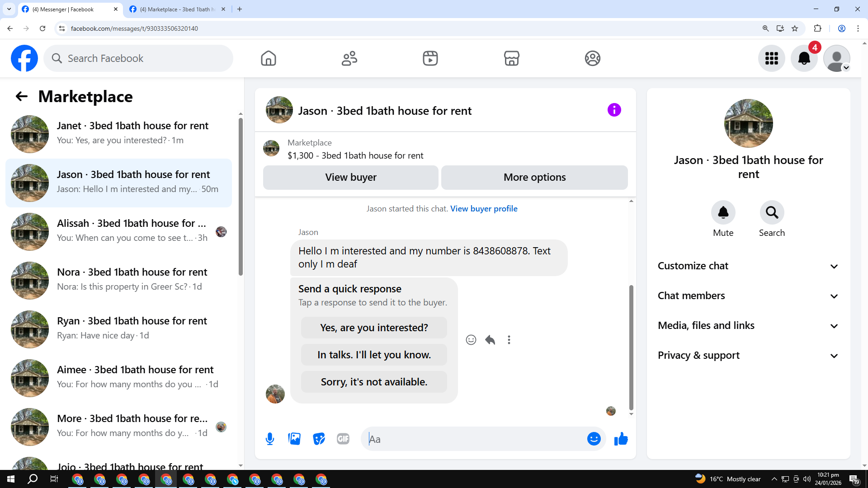
Task: Open the sticker picker icon
Action: pos(319,439)
